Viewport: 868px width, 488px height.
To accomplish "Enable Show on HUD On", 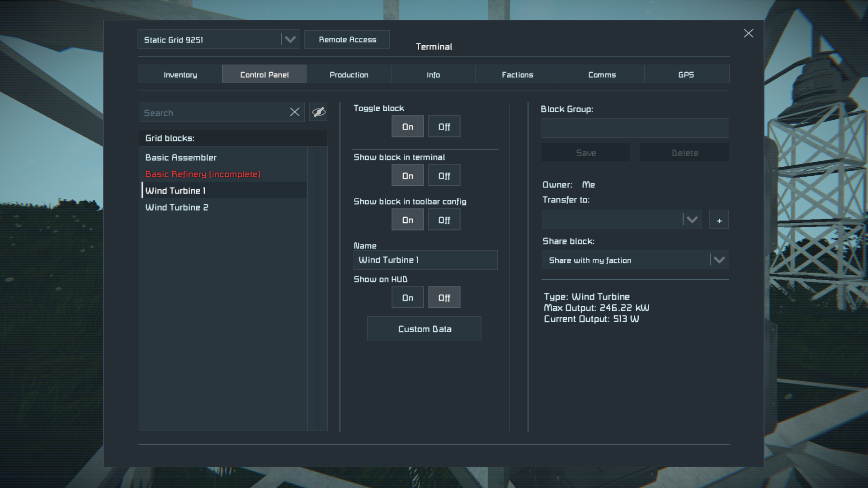I will (x=407, y=298).
